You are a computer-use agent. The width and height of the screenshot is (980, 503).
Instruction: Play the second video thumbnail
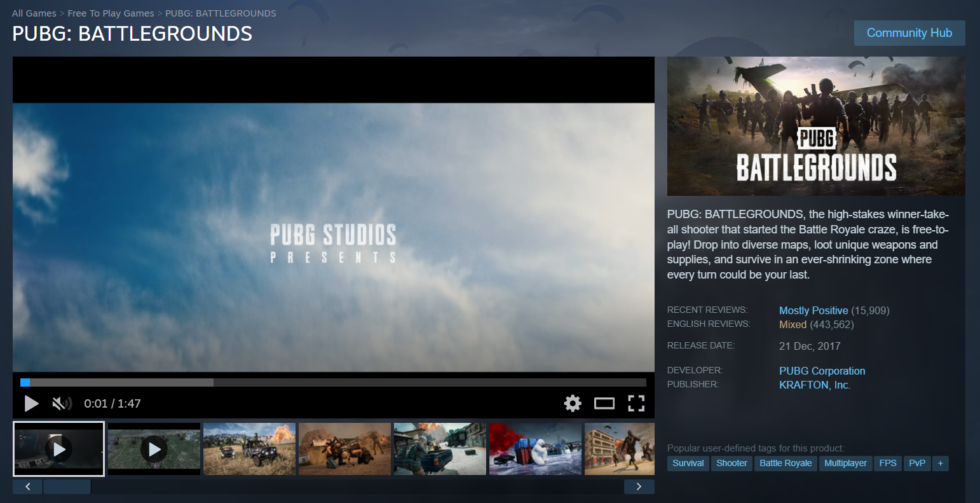pos(154,448)
